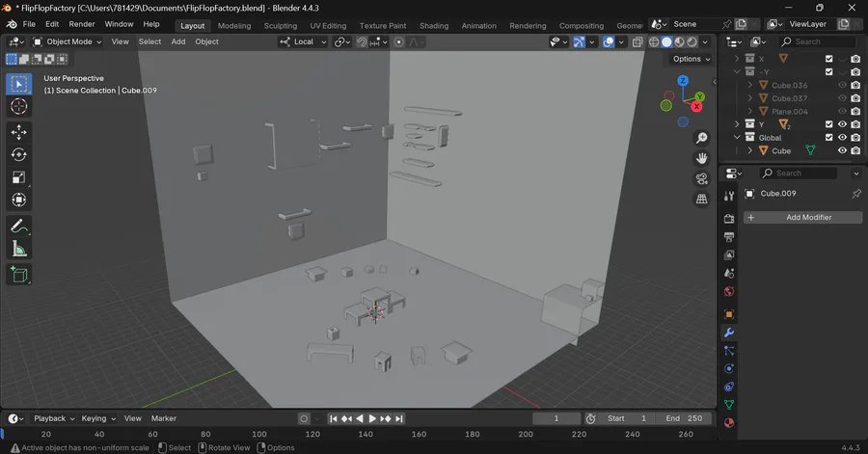
Task: Switch to the Modeling workspace tab
Action: pos(234,25)
